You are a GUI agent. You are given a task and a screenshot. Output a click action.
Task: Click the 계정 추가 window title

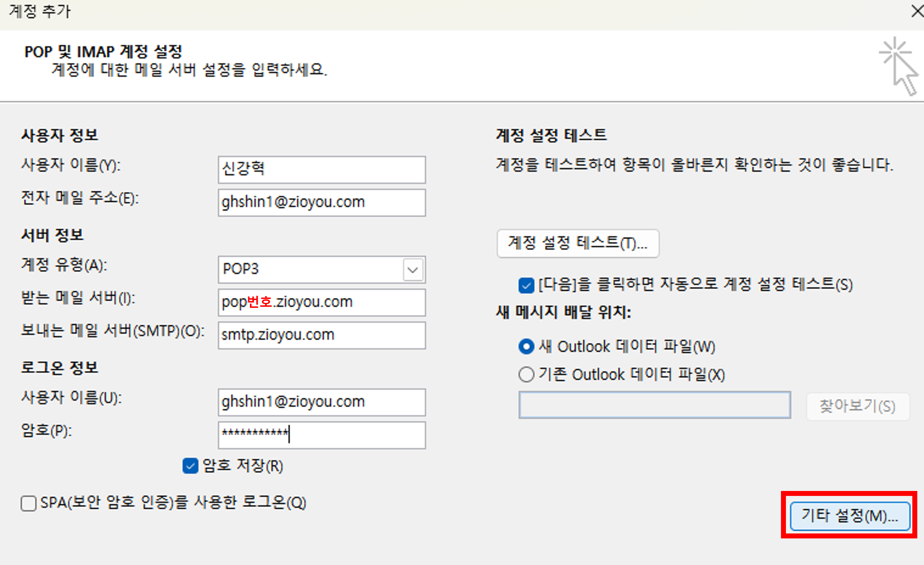[x=40, y=11]
